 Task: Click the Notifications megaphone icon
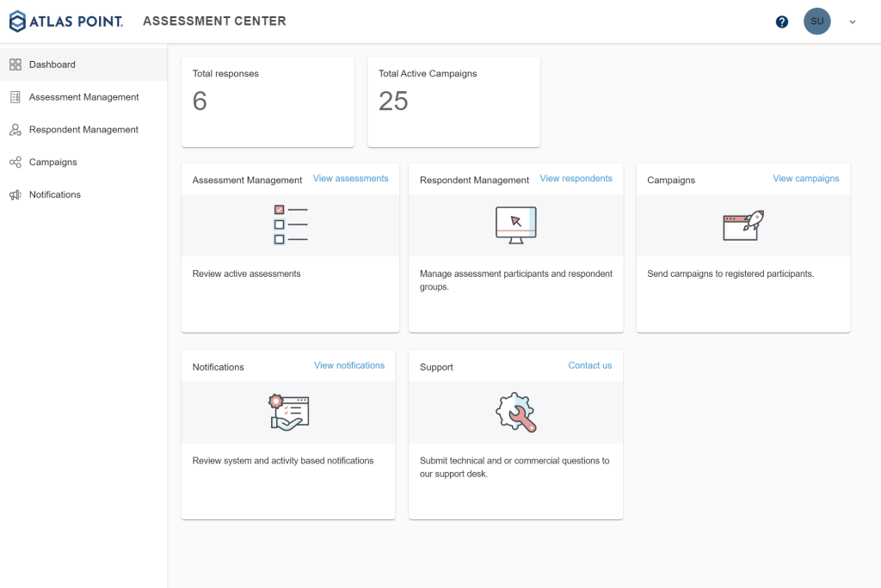click(x=15, y=195)
